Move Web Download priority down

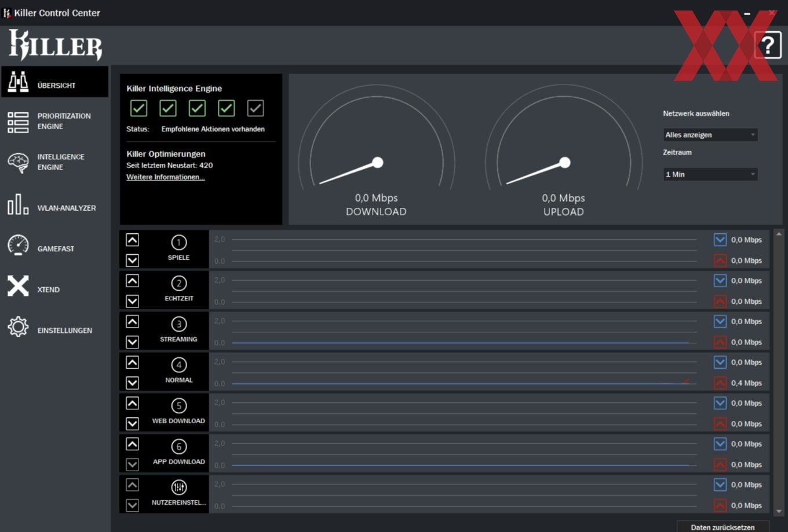pyautogui.click(x=132, y=424)
